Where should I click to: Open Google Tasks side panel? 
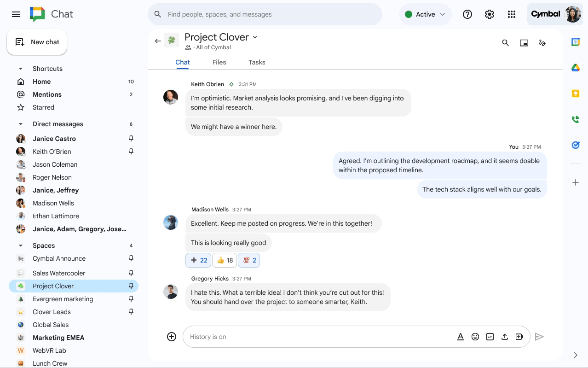(575, 145)
